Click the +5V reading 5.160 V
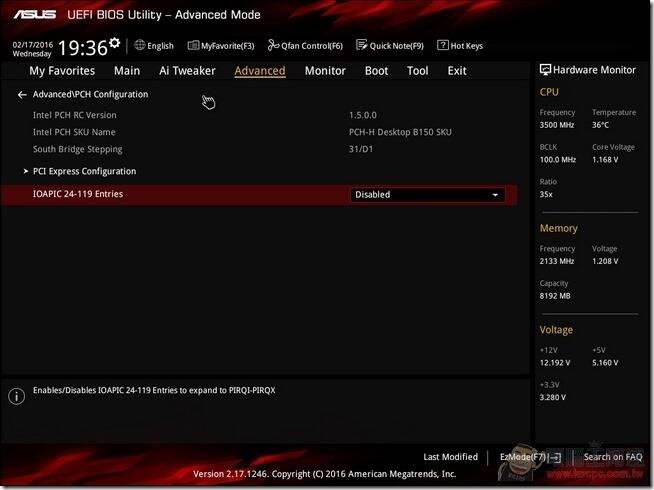This screenshot has width=654, height=490. (605, 363)
